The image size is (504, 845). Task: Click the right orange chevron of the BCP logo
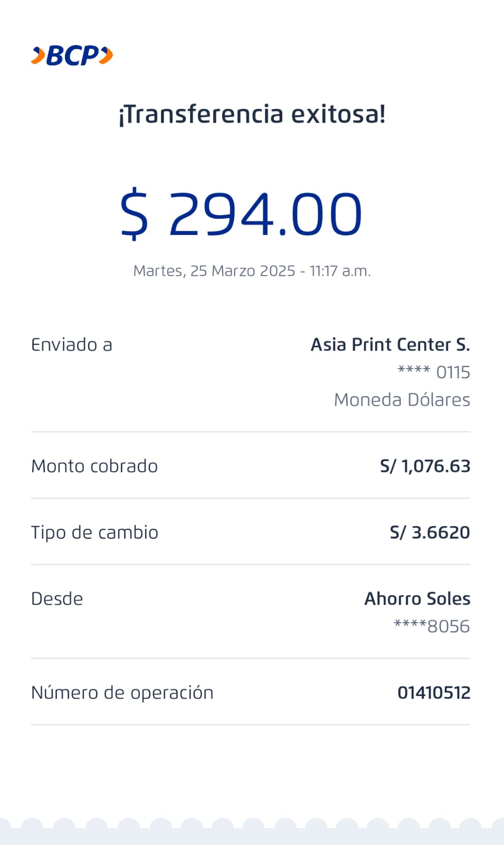tap(106, 55)
